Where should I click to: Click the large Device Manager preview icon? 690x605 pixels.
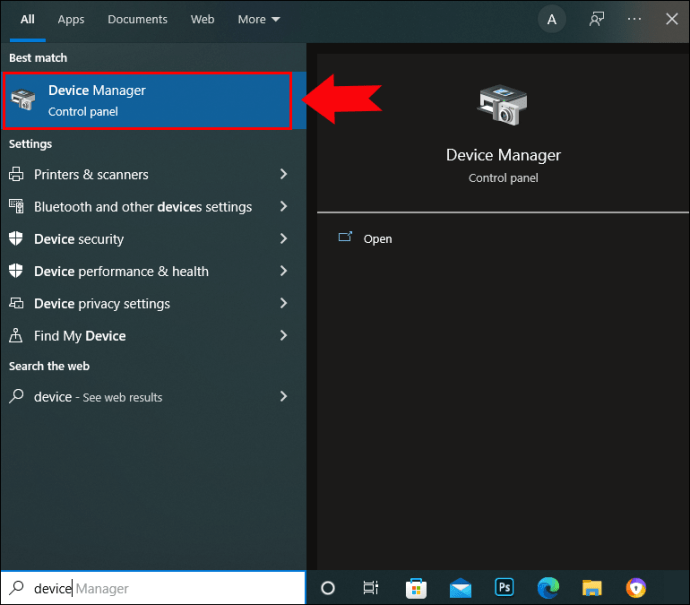503,105
